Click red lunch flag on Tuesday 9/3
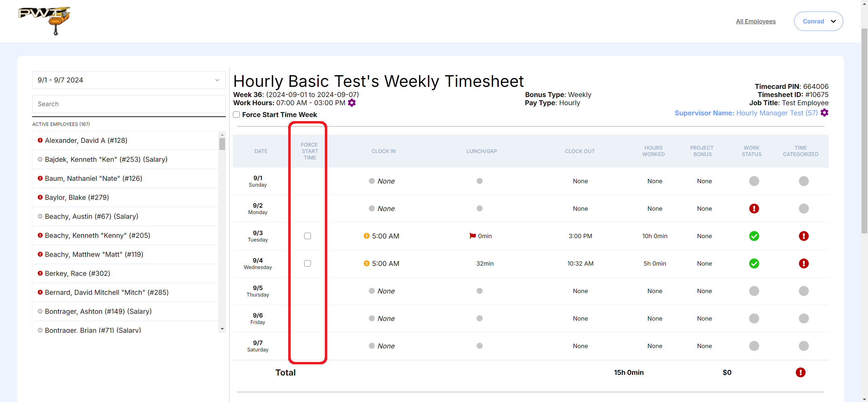868x402 pixels. tap(472, 236)
